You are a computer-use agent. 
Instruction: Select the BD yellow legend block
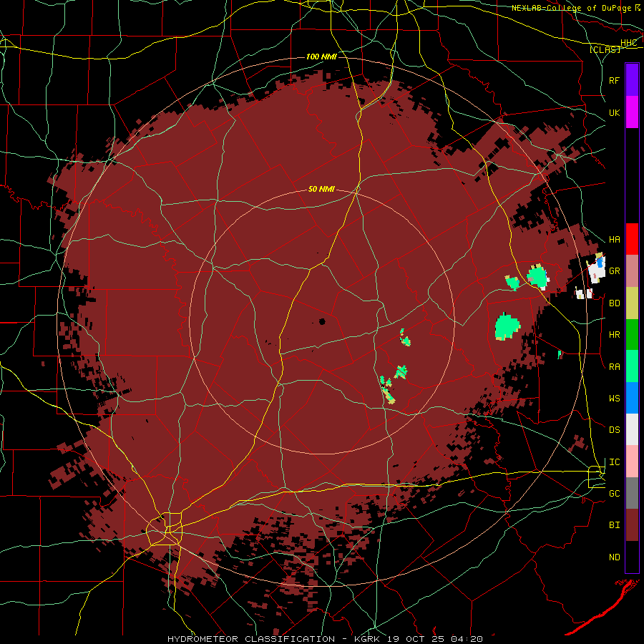click(x=632, y=303)
